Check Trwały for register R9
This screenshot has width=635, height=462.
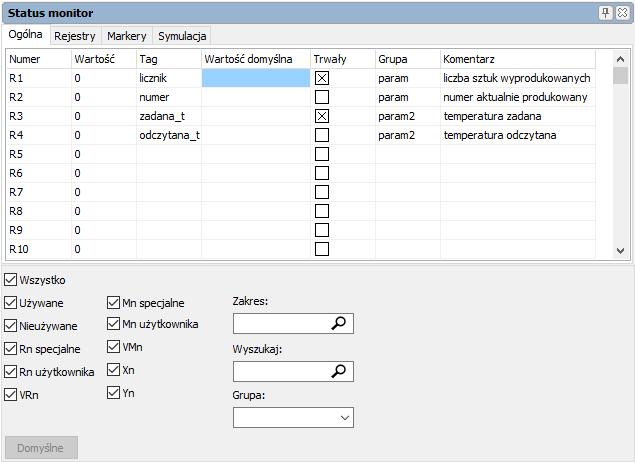322,230
